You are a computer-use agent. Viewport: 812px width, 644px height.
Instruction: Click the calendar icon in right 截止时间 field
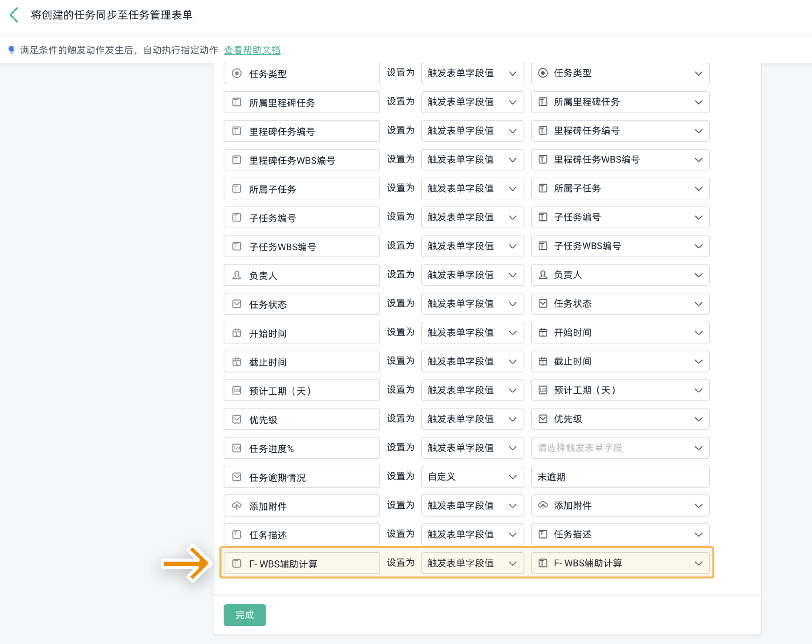coord(543,362)
